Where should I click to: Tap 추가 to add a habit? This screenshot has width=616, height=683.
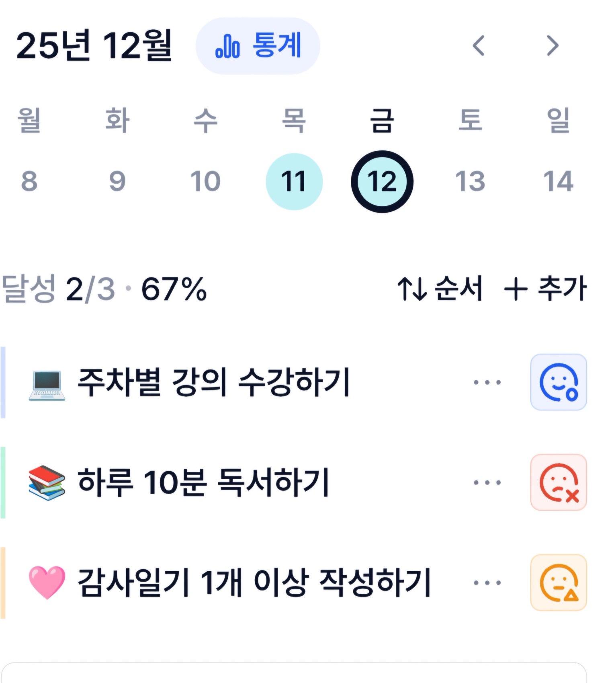click(x=545, y=289)
